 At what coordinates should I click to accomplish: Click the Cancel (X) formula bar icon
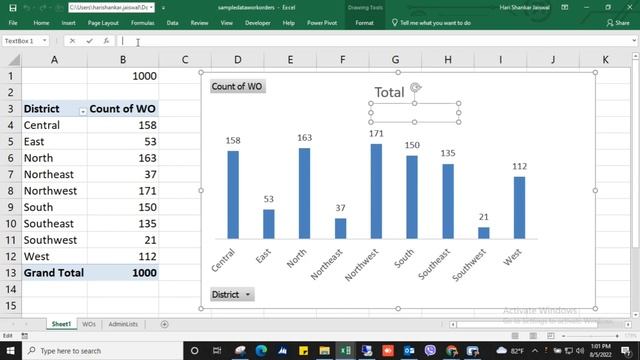pyautogui.click(x=72, y=41)
